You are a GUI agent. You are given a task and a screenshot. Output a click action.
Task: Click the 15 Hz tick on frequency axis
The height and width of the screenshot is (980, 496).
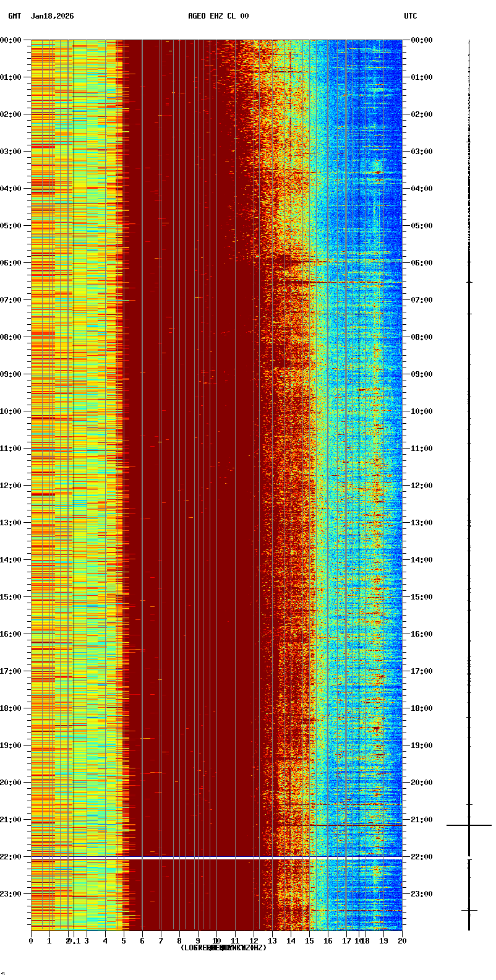tap(309, 941)
